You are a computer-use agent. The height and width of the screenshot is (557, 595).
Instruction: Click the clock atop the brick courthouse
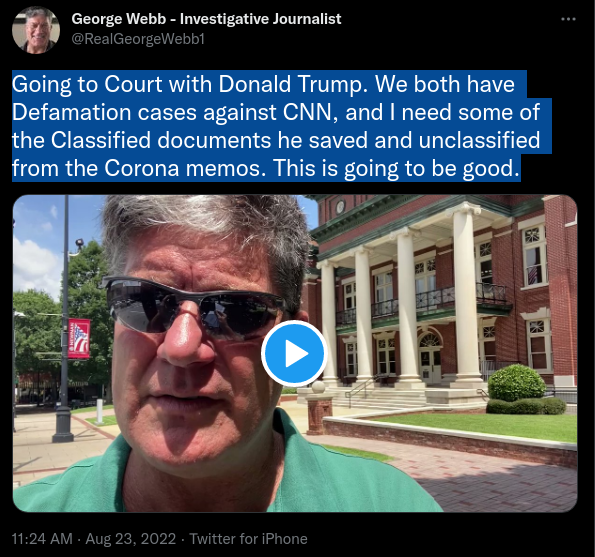tap(340, 207)
